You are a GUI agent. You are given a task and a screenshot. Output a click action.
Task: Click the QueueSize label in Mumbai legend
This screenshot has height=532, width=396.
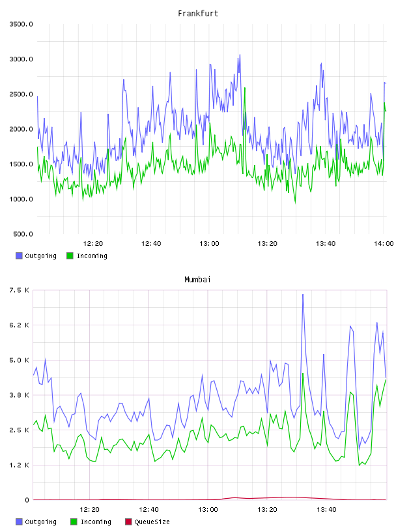click(x=152, y=522)
